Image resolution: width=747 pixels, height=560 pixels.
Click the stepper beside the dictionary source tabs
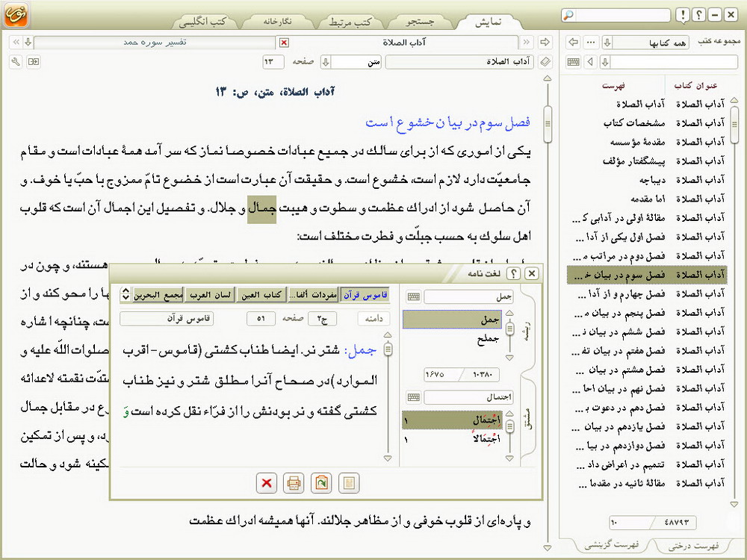point(125,293)
